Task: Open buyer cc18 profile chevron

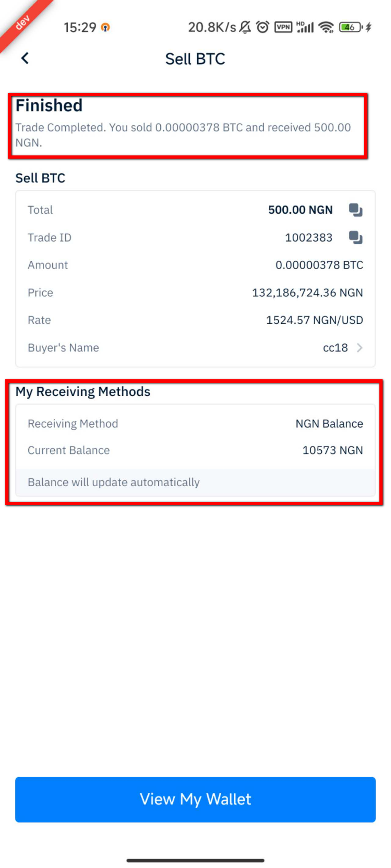Action: click(x=360, y=348)
